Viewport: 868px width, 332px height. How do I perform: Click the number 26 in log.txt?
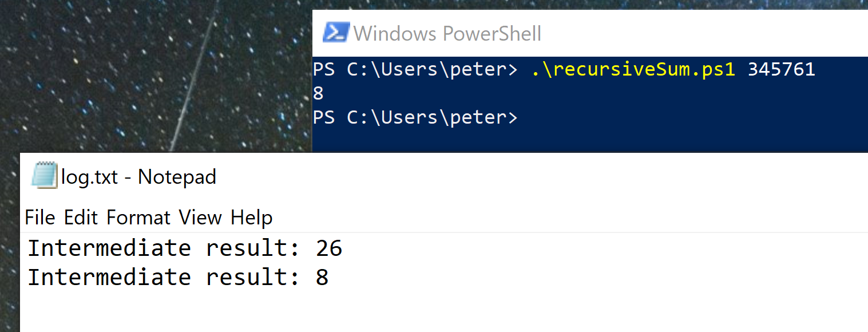(328, 248)
